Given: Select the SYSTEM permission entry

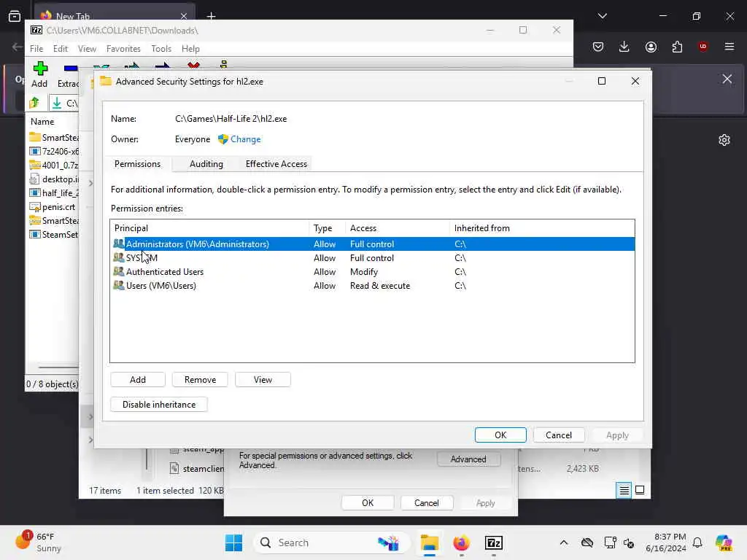Looking at the screenshot, I should pos(373,257).
